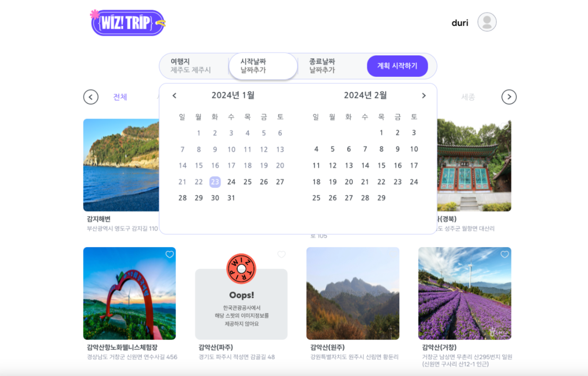Pick January 24 in calendar

231,182
